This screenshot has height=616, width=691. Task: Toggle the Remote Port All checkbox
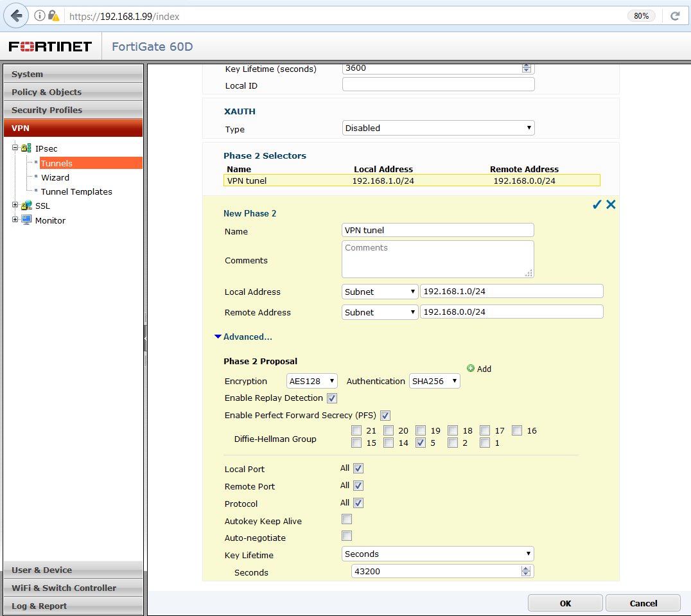[x=358, y=486]
